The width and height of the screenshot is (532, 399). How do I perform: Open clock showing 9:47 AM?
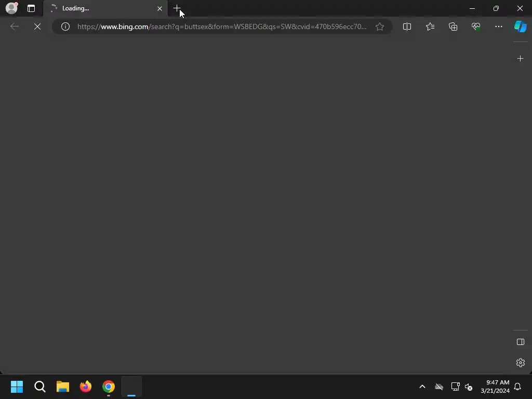pyautogui.click(x=495, y=387)
